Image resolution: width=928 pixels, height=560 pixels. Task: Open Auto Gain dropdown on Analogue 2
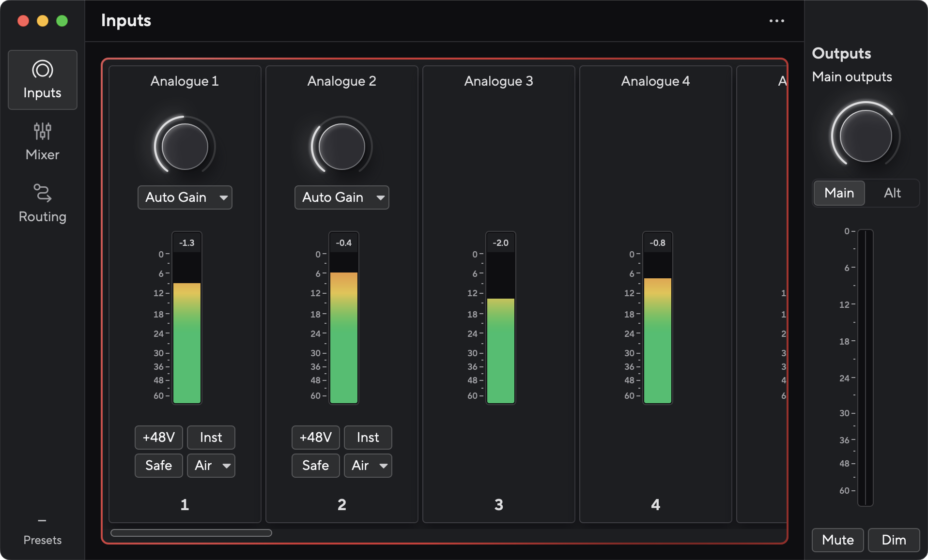click(342, 197)
